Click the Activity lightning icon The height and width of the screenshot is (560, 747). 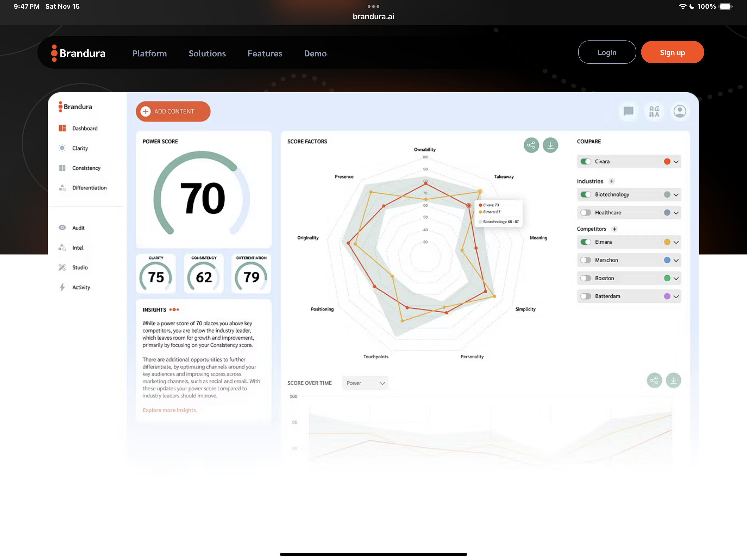coord(62,287)
